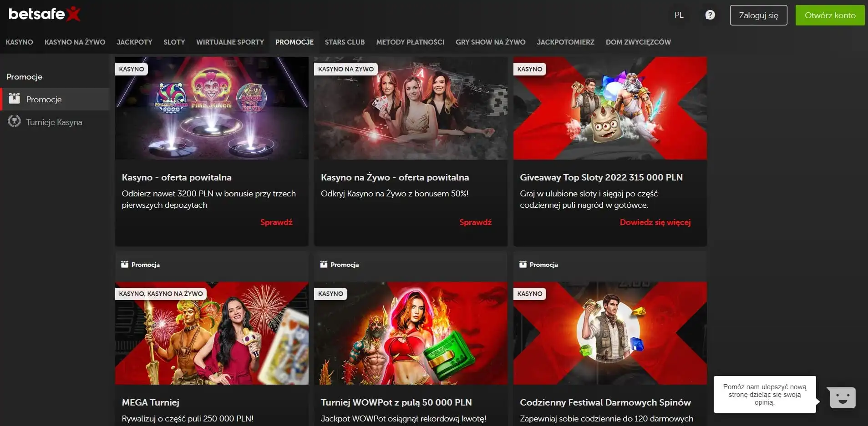Select Turnieje Kasyna in the sidebar
Viewport: 868px width, 426px height.
pos(55,122)
